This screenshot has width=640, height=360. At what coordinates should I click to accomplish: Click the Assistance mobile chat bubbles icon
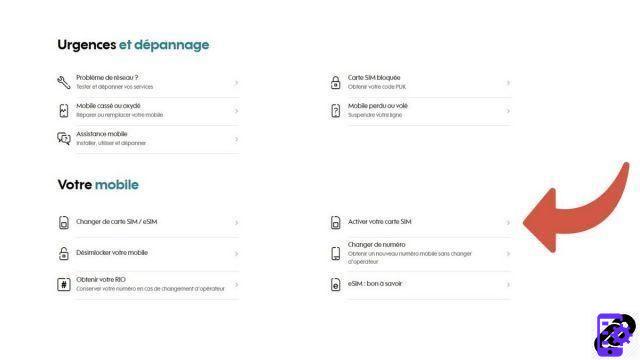pos(64,139)
